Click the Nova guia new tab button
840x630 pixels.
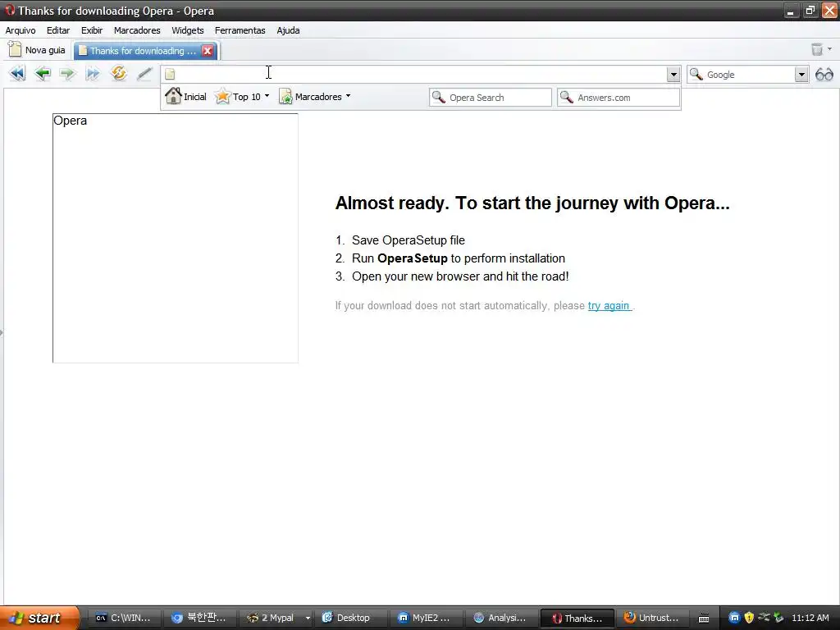[x=38, y=50]
